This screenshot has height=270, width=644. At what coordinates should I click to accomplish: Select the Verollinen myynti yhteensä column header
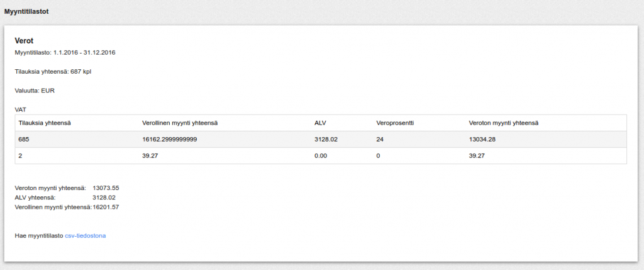[180, 123]
